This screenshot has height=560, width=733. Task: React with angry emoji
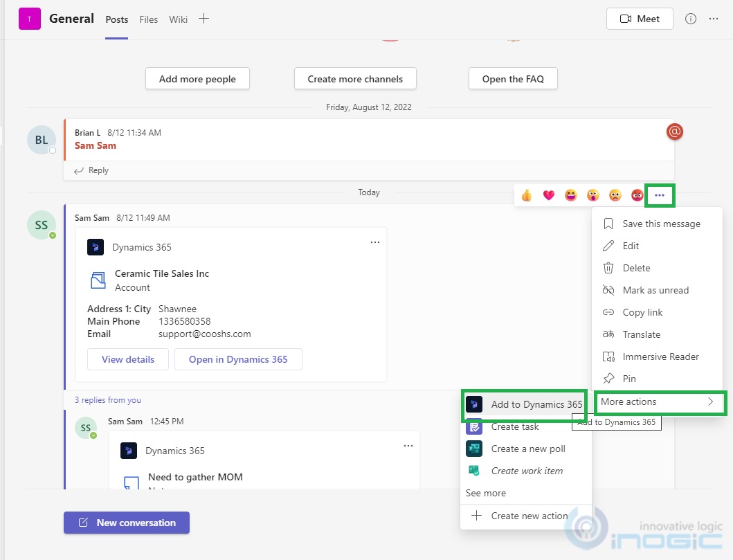coord(637,195)
